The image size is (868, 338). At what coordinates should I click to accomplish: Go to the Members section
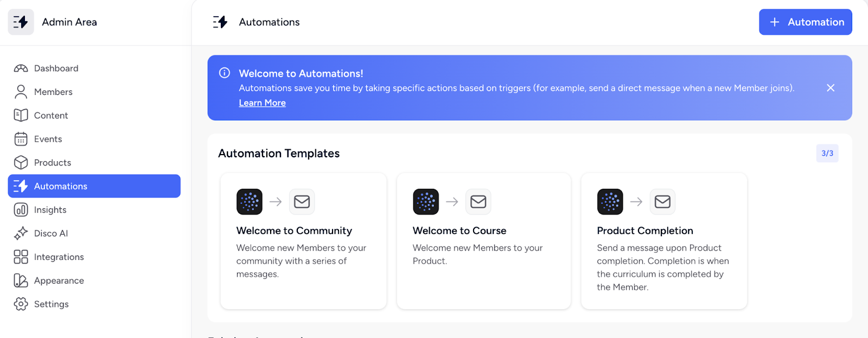click(x=94, y=92)
